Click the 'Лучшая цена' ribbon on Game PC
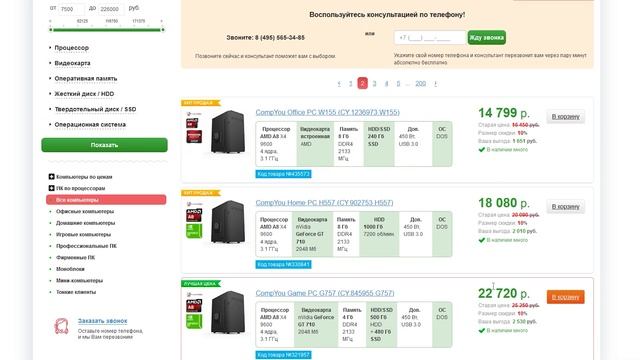 point(200,284)
